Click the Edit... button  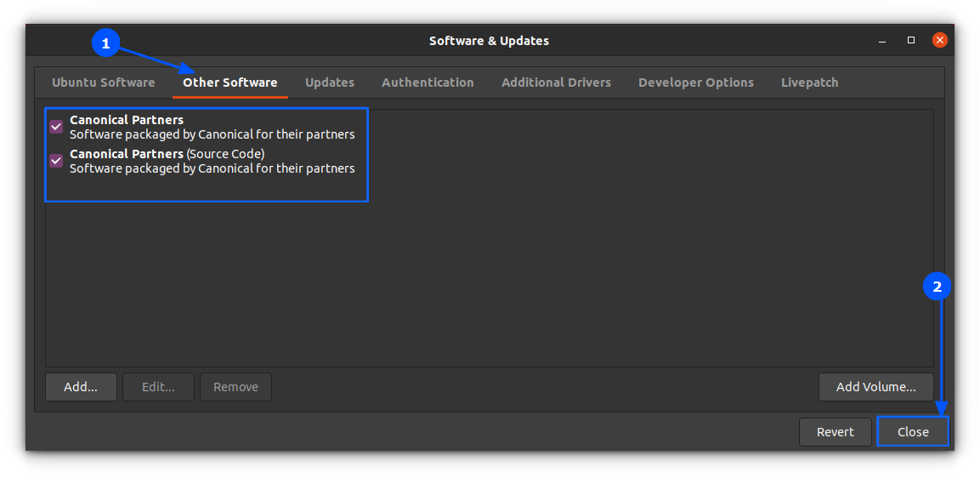click(158, 387)
